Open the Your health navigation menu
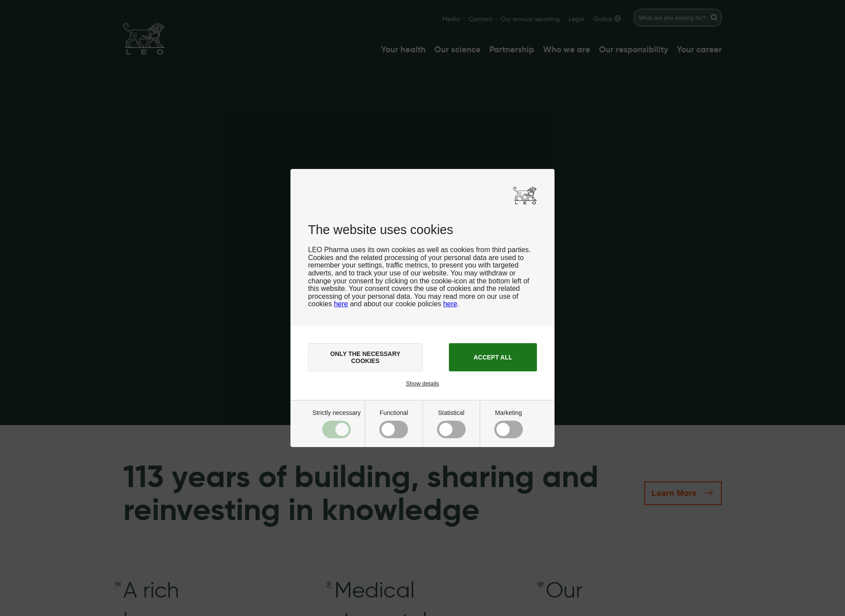The width and height of the screenshot is (845, 616). coord(403,49)
